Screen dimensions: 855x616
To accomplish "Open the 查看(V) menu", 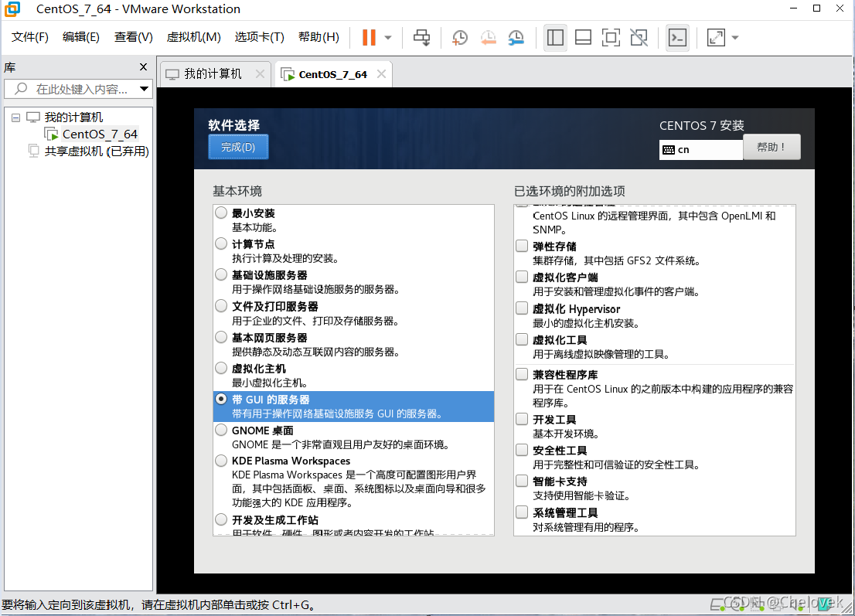I will tap(133, 37).
